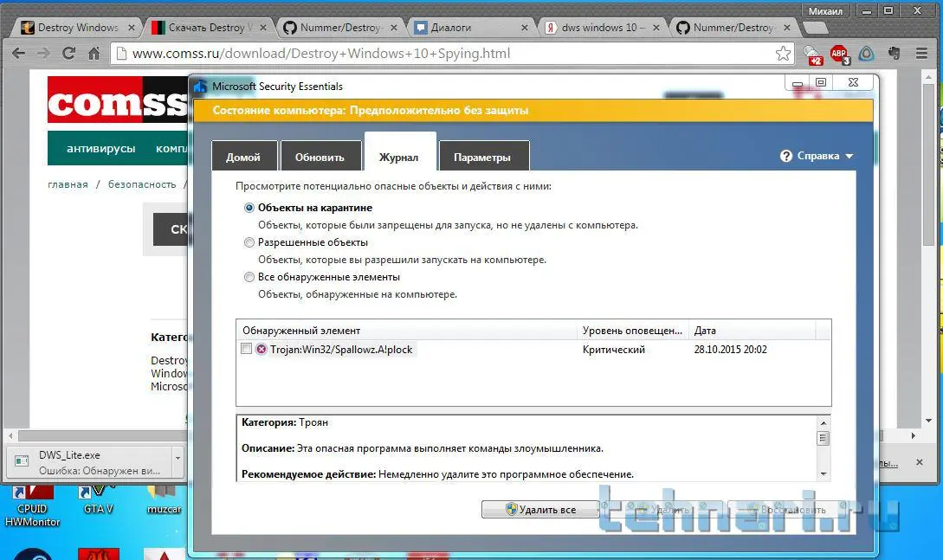Close the Диалоги browser tab
Viewport: 943px width, 560px height.
click(x=525, y=28)
